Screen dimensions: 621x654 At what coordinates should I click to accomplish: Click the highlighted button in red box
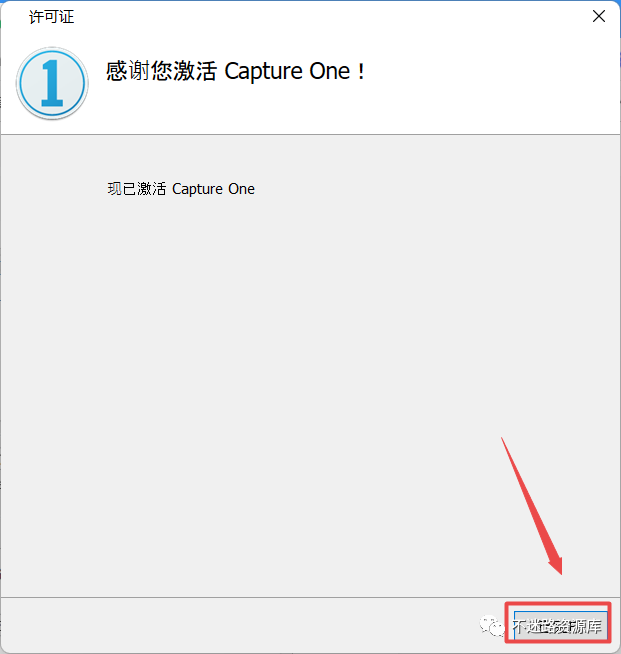(560, 625)
